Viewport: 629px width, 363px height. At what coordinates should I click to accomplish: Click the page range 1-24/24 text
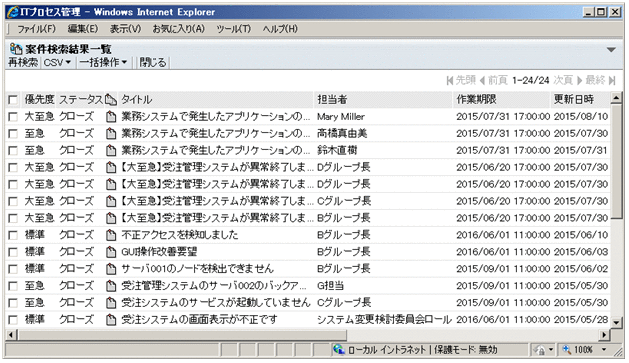tap(530, 81)
